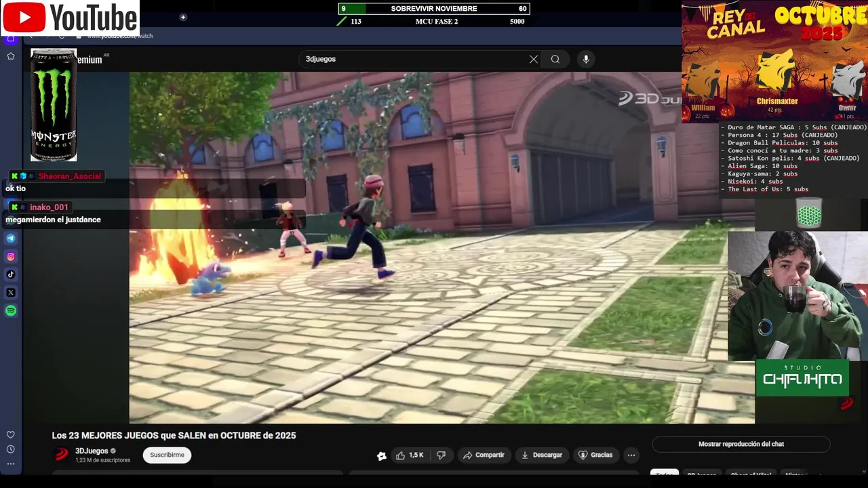Click the green trash can jar icon
The width and height of the screenshot is (868, 488).
(809, 213)
